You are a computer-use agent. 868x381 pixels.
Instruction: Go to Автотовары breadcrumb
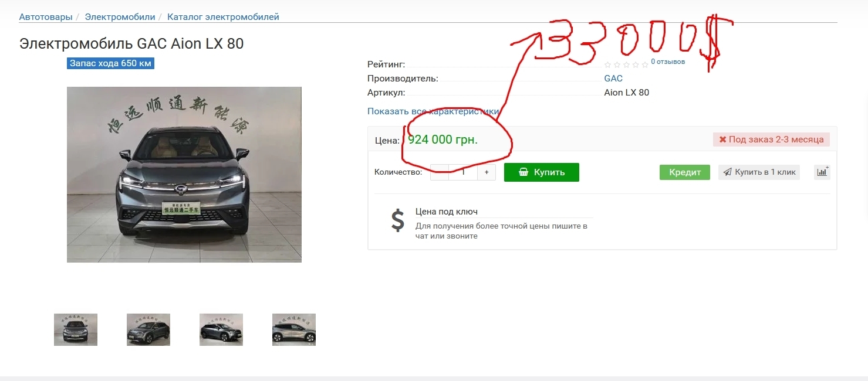click(x=46, y=17)
